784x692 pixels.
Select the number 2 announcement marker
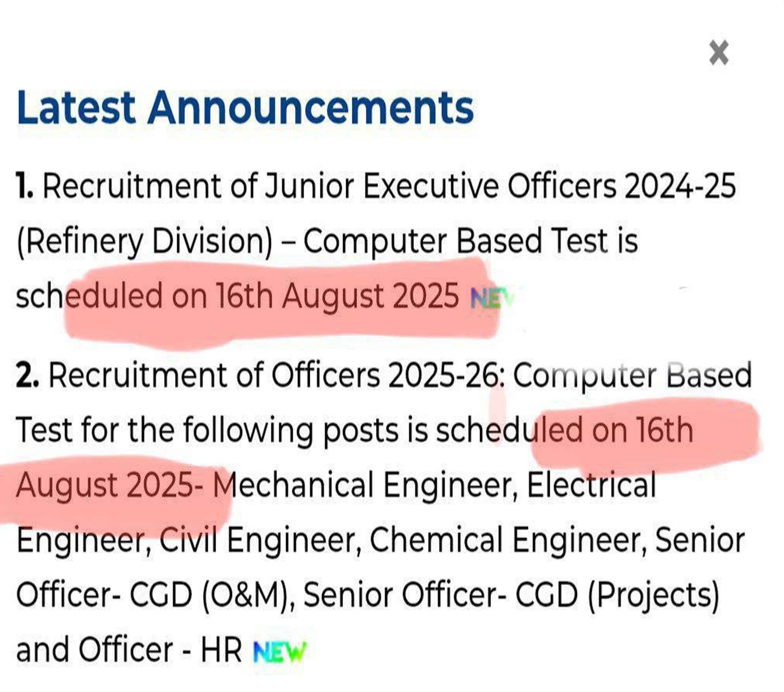click(x=27, y=376)
